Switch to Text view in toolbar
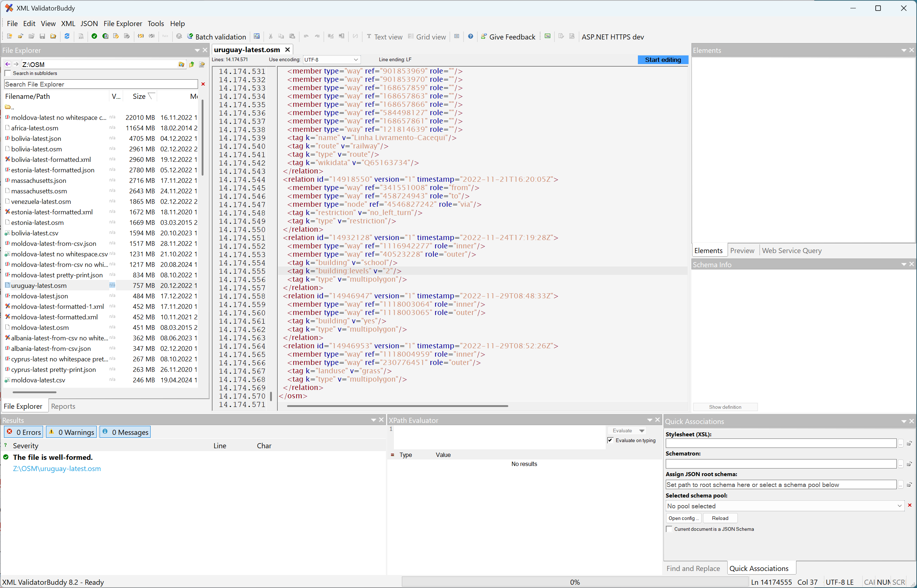 [384, 37]
